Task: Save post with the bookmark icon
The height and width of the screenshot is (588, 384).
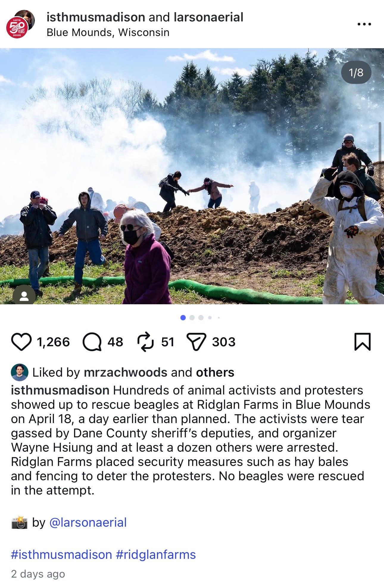Action: (362, 342)
